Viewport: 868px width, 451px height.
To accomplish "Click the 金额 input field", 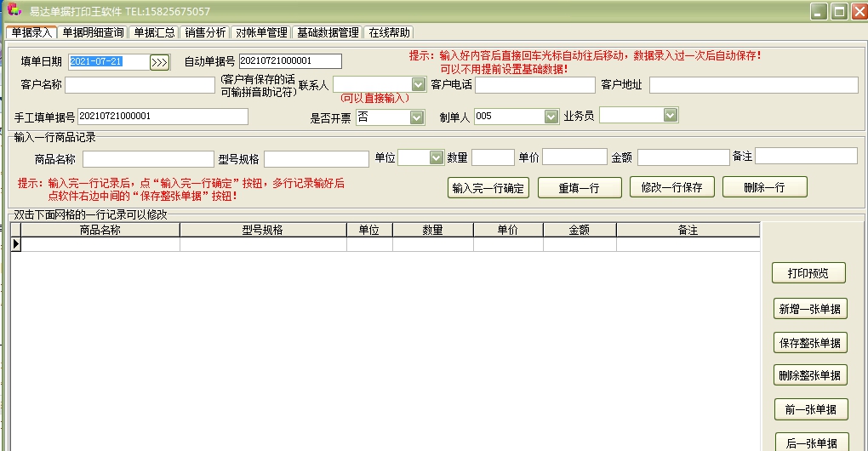I will 683,157.
